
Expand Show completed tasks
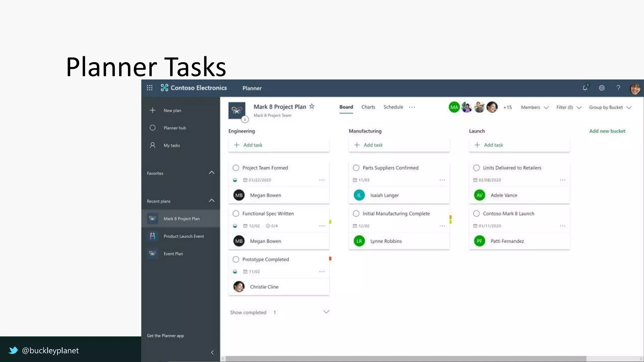click(326, 312)
